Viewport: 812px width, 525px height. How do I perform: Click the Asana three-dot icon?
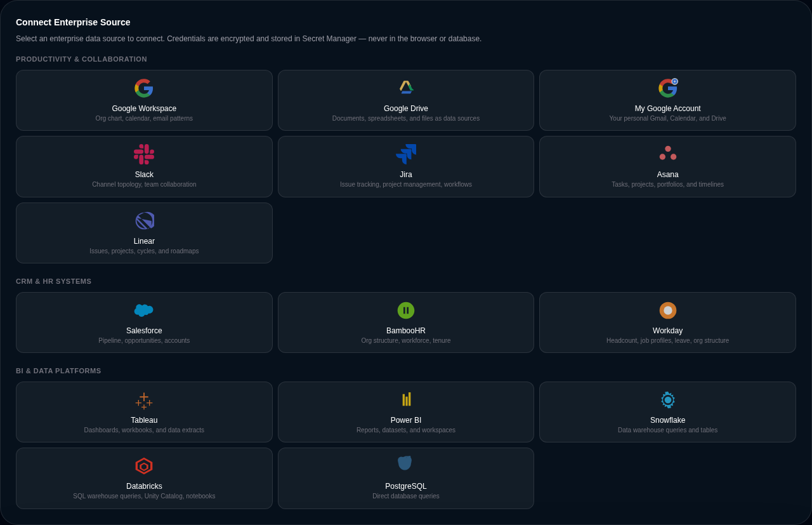tap(668, 153)
